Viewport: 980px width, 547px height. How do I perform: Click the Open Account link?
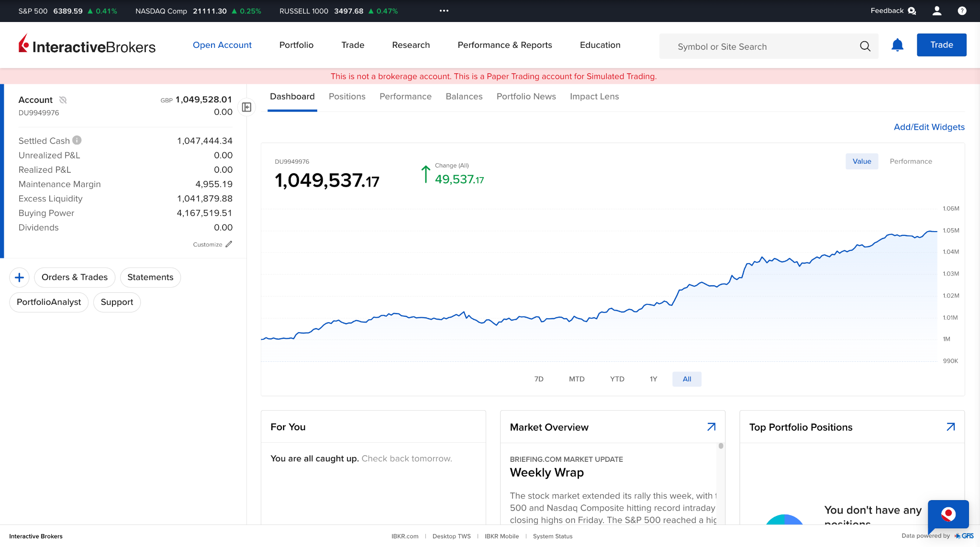click(x=222, y=45)
